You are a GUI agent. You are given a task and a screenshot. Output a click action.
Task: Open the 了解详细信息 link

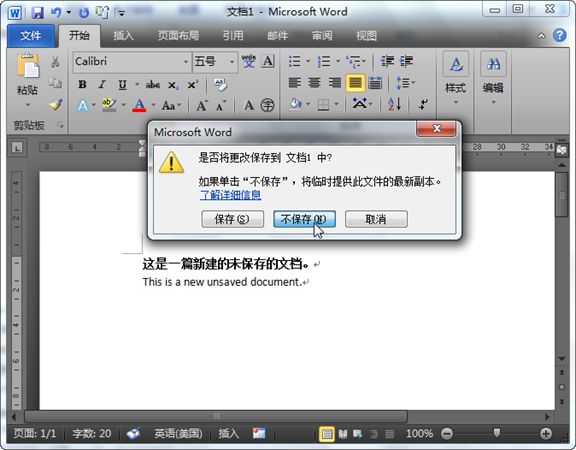pos(230,195)
